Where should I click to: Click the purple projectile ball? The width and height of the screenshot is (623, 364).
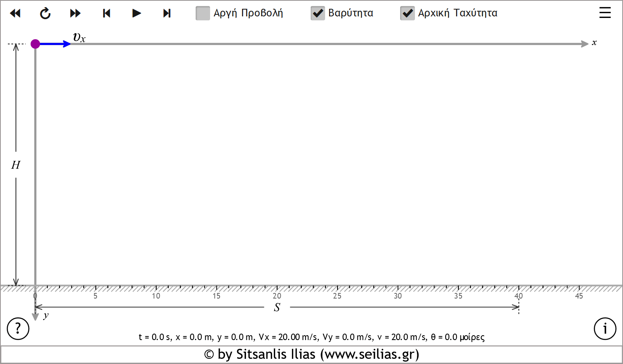(35, 44)
